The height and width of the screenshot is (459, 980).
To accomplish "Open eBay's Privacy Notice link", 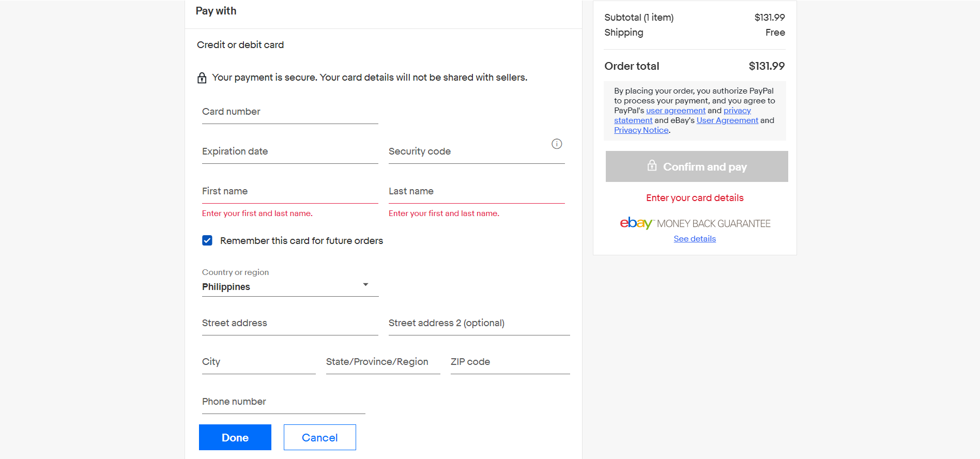I will click(x=641, y=130).
